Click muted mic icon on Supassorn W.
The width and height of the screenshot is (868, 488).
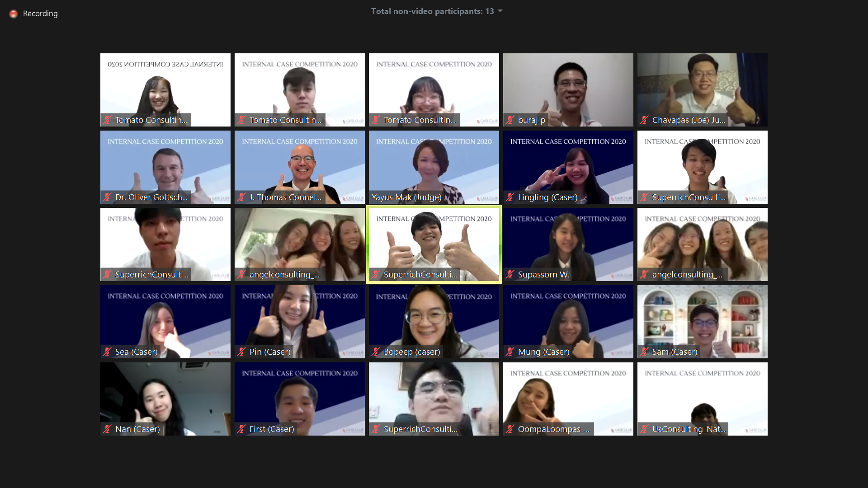510,275
